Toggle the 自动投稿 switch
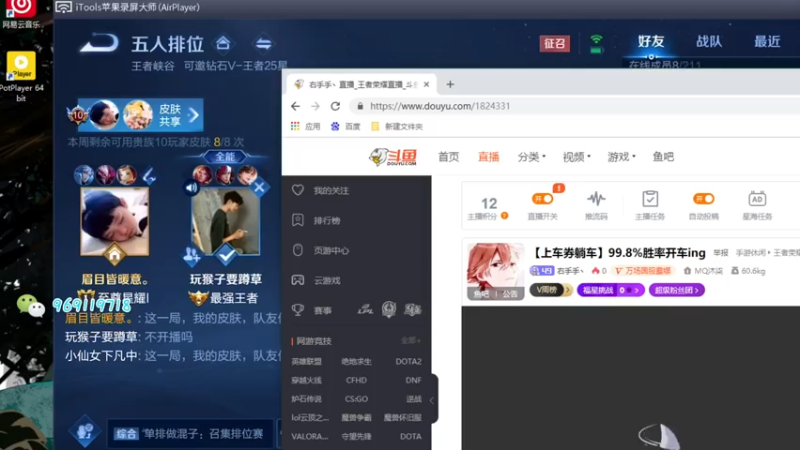The height and width of the screenshot is (450, 800). [x=704, y=198]
